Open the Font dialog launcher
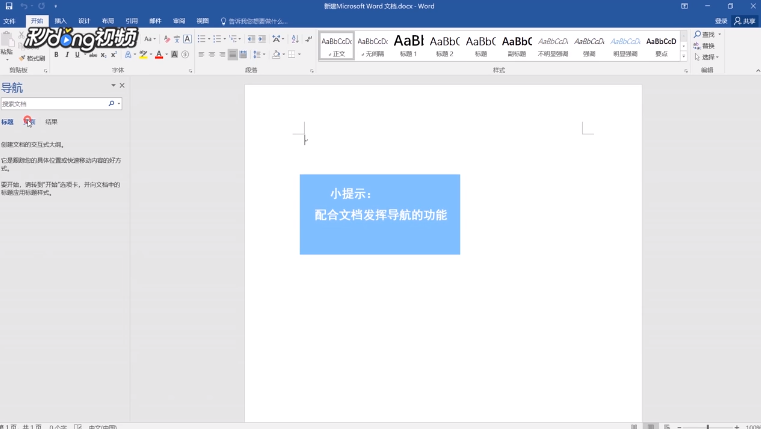The width and height of the screenshot is (761, 429). pos(190,71)
